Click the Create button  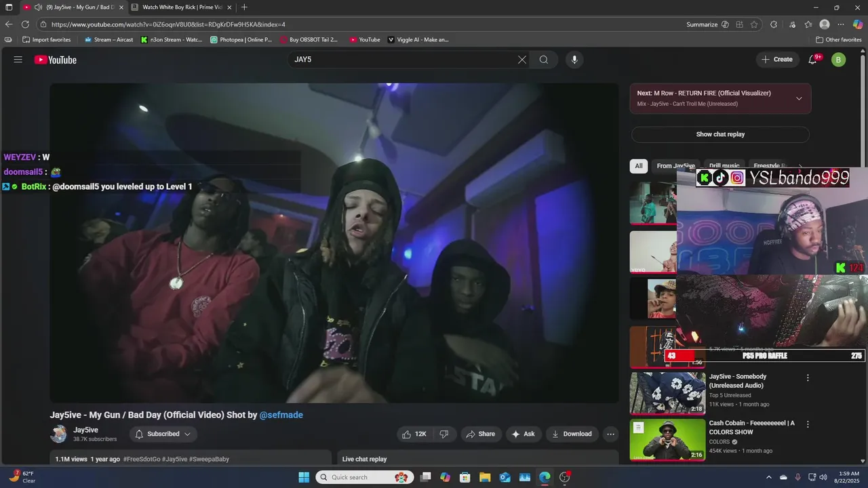(776, 60)
